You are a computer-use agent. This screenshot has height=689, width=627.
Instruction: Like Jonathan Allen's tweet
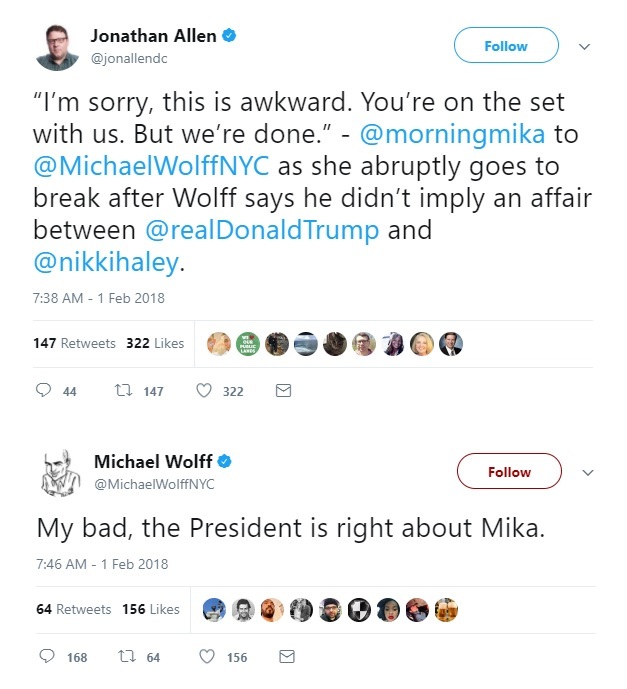click(x=204, y=391)
